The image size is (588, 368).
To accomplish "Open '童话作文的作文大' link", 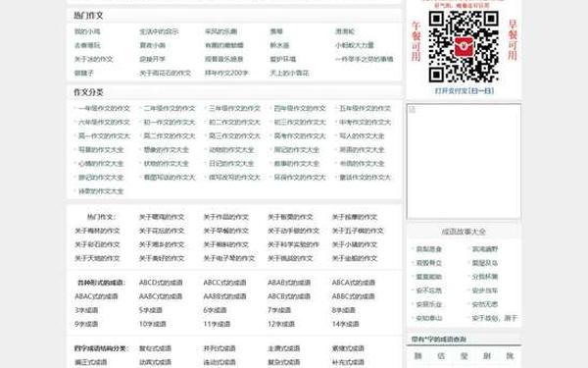I will (366, 178).
